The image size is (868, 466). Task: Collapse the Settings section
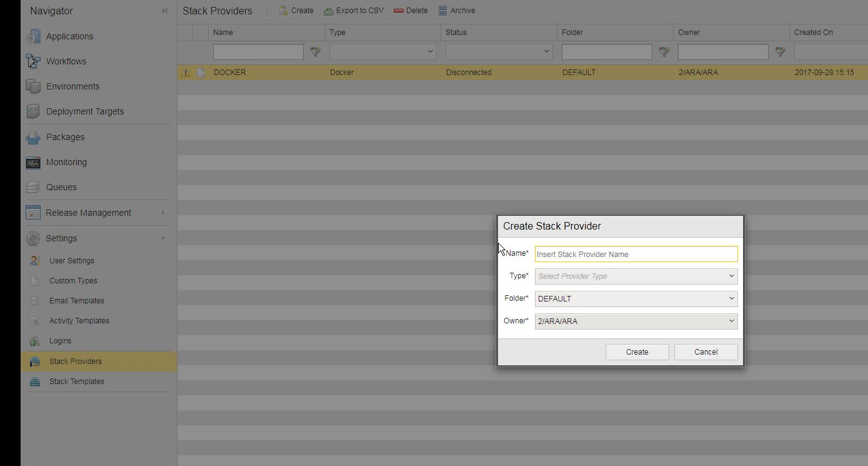[x=163, y=238]
